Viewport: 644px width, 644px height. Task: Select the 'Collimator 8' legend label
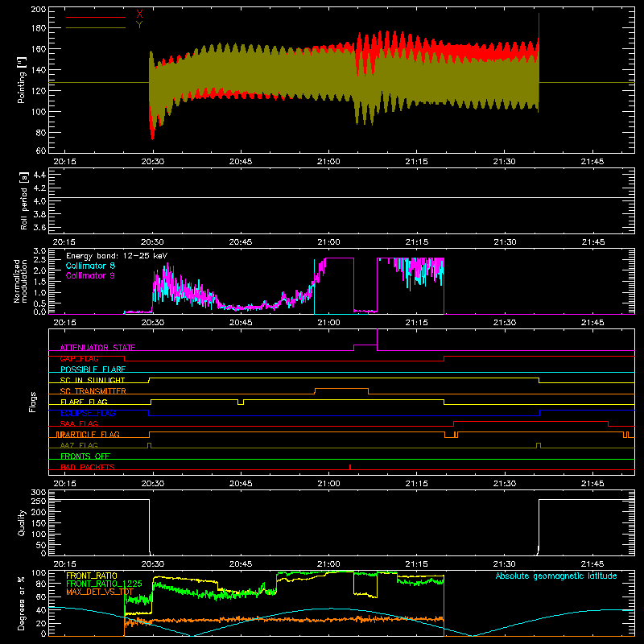point(90,266)
